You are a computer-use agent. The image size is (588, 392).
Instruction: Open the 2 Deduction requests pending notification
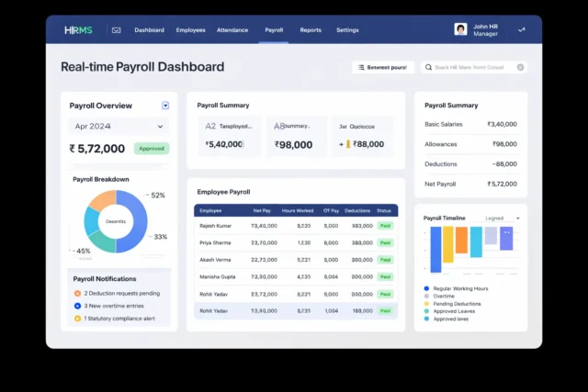coord(118,294)
